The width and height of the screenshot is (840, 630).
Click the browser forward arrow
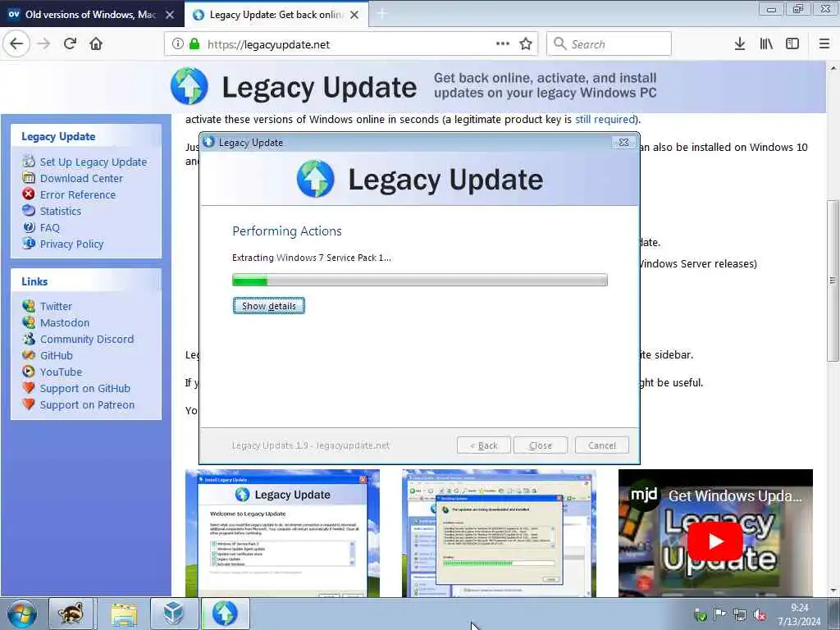tap(44, 44)
